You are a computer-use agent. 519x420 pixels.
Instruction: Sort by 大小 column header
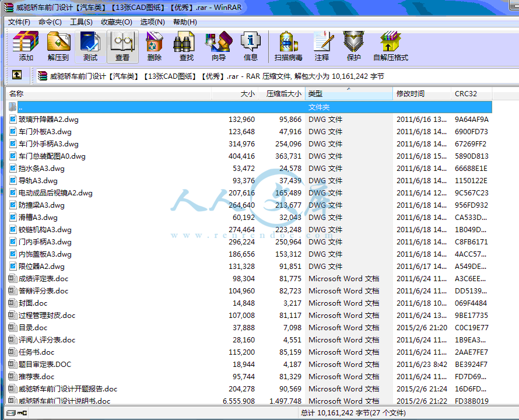point(234,94)
